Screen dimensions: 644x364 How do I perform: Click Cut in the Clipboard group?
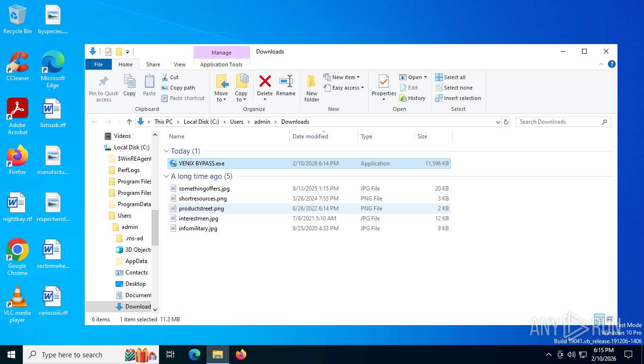pyautogui.click(x=170, y=77)
